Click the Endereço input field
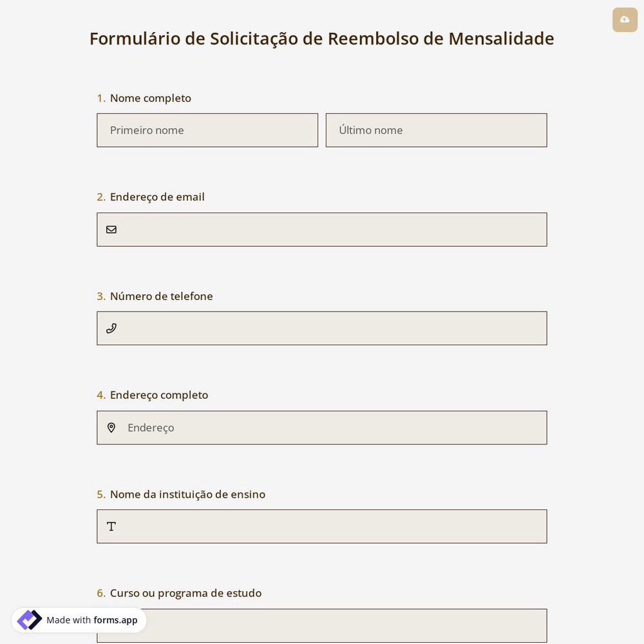This screenshot has width=644, height=644. pyautogui.click(x=322, y=427)
